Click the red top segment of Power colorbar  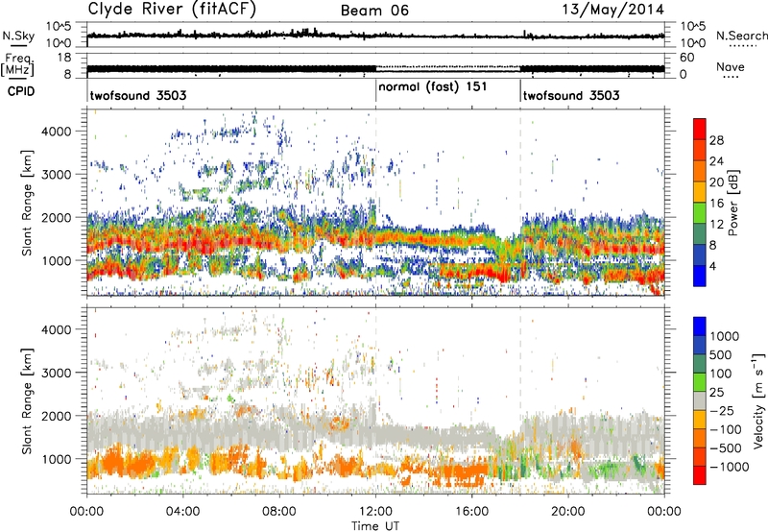[700, 129]
